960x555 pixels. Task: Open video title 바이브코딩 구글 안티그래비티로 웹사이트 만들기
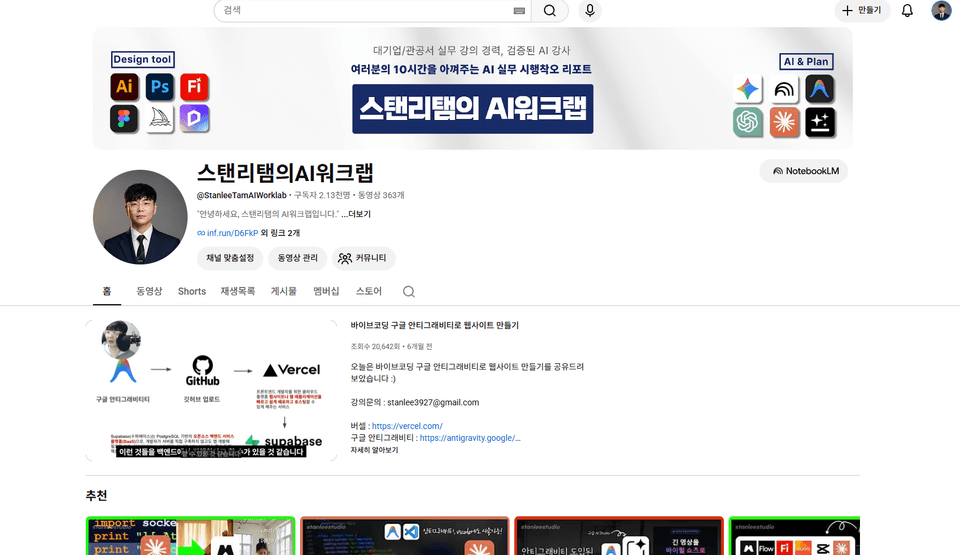435,325
